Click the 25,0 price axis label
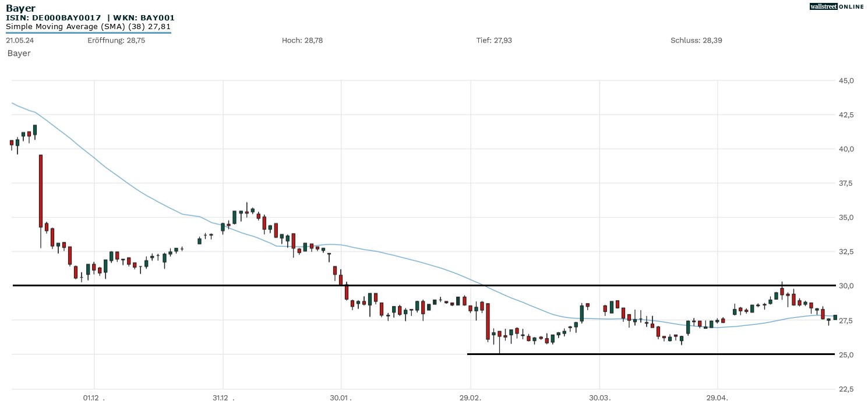This screenshot has width=868, height=401. pyautogui.click(x=845, y=354)
